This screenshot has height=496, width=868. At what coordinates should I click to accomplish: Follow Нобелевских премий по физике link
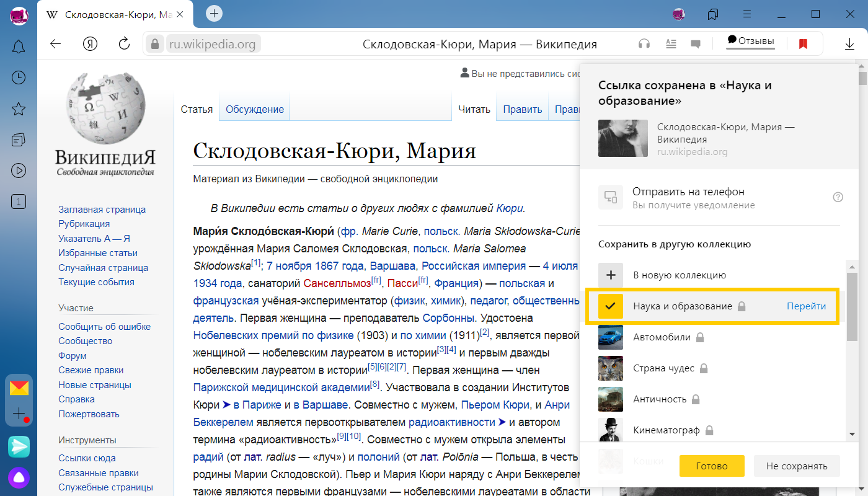click(273, 335)
